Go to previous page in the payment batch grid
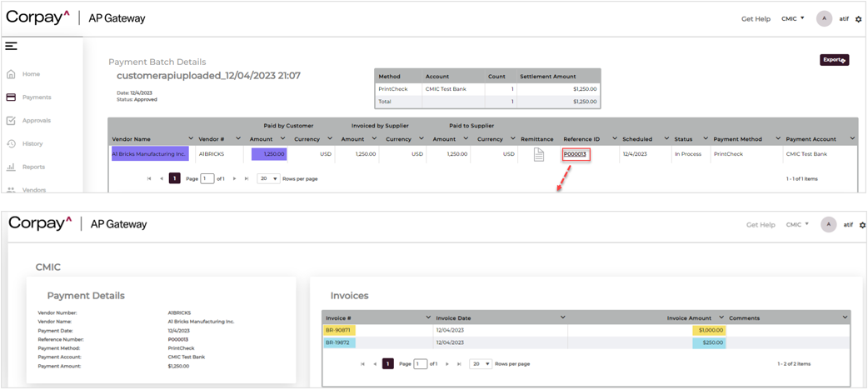 click(x=161, y=179)
